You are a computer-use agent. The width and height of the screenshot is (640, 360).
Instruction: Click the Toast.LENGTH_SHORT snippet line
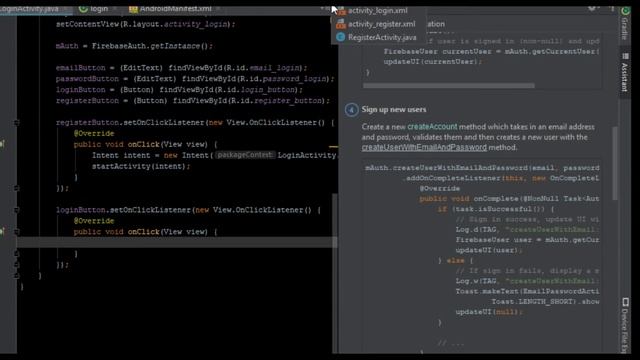(x=545, y=302)
